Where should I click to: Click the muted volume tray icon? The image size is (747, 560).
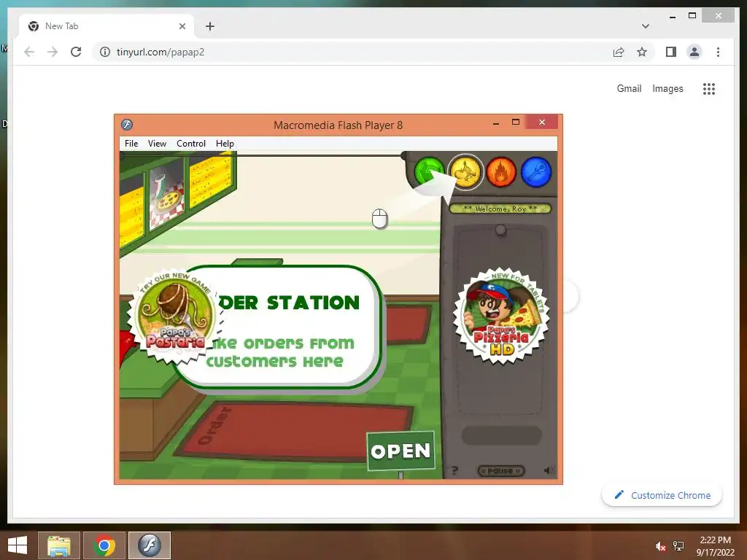661,546
